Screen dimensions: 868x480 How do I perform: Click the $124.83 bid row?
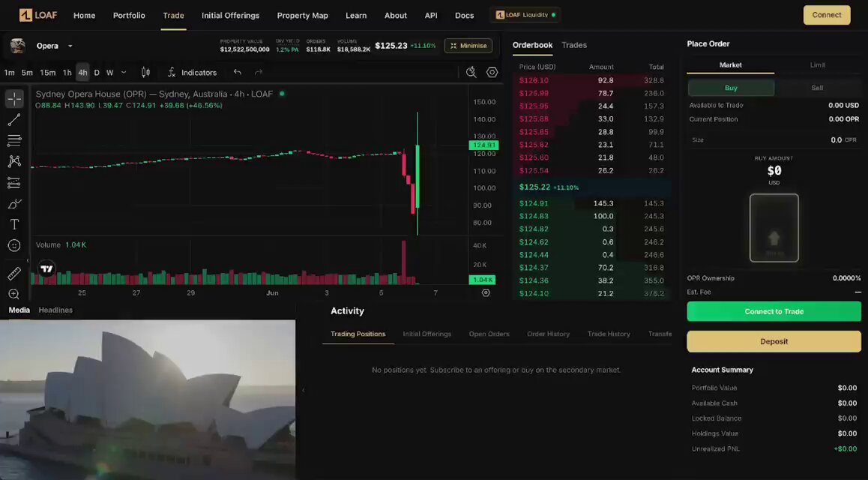pos(591,217)
